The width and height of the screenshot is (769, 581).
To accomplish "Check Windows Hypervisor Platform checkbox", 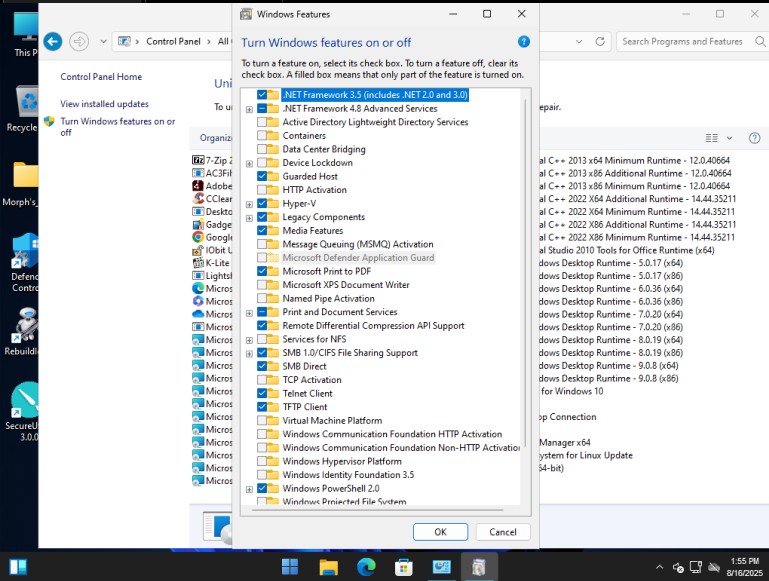I will 262,461.
